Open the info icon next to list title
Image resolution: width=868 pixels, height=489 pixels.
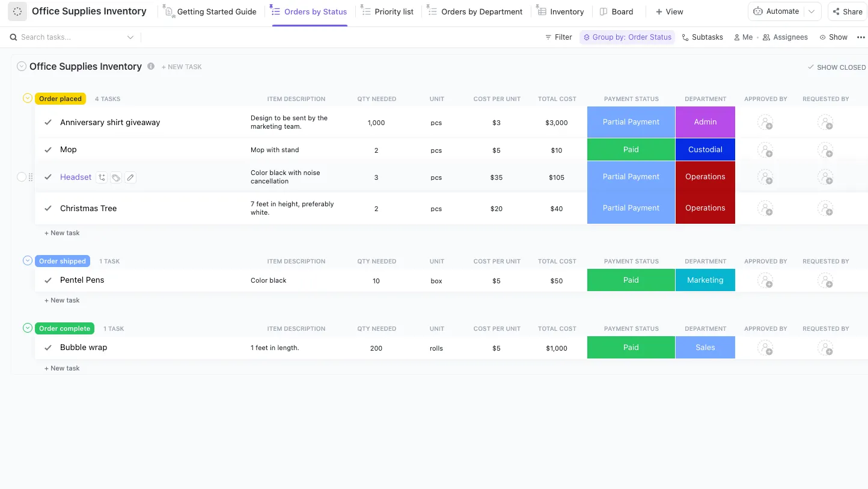coord(151,66)
